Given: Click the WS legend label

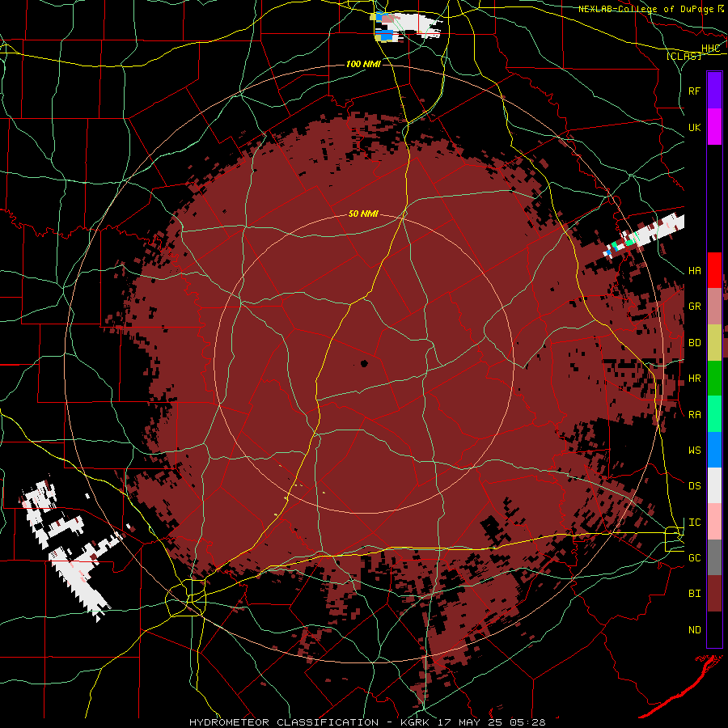Looking at the screenshot, I should (x=695, y=451).
